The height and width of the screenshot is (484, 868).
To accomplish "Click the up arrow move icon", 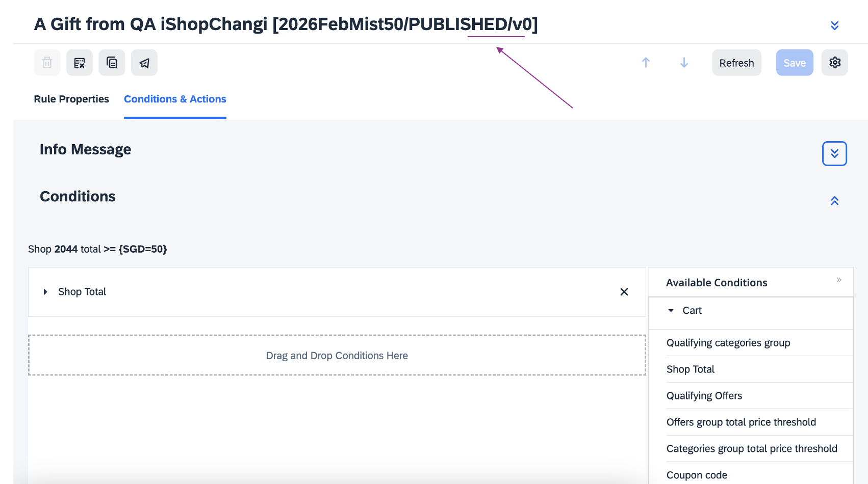I will point(646,63).
